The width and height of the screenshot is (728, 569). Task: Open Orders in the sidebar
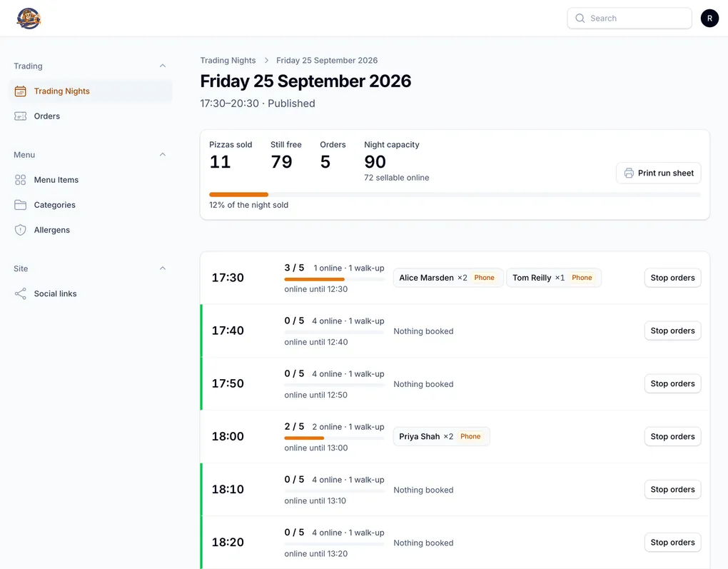click(91, 116)
